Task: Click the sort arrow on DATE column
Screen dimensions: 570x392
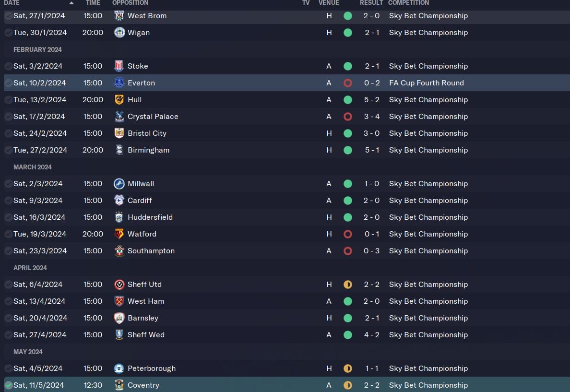Action: click(x=71, y=3)
